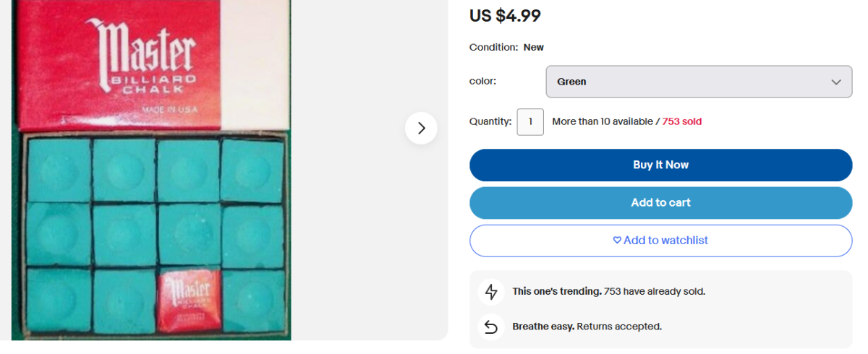Screen dimensions: 868x354
Task: Click the color: field label
Action: pyautogui.click(x=482, y=81)
